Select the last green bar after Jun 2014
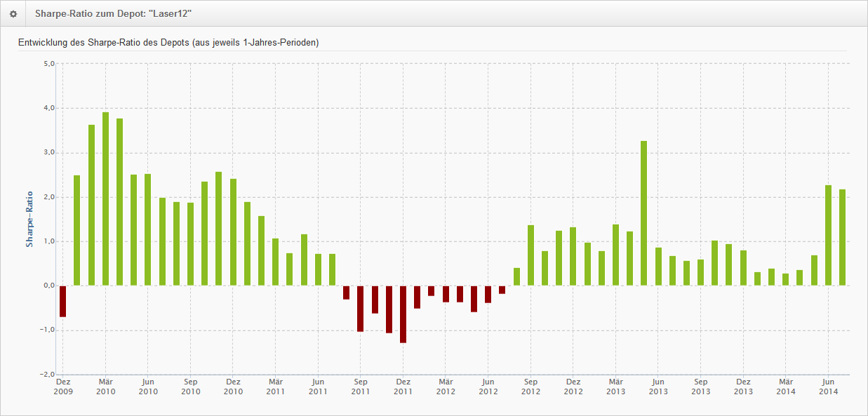 (842, 237)
